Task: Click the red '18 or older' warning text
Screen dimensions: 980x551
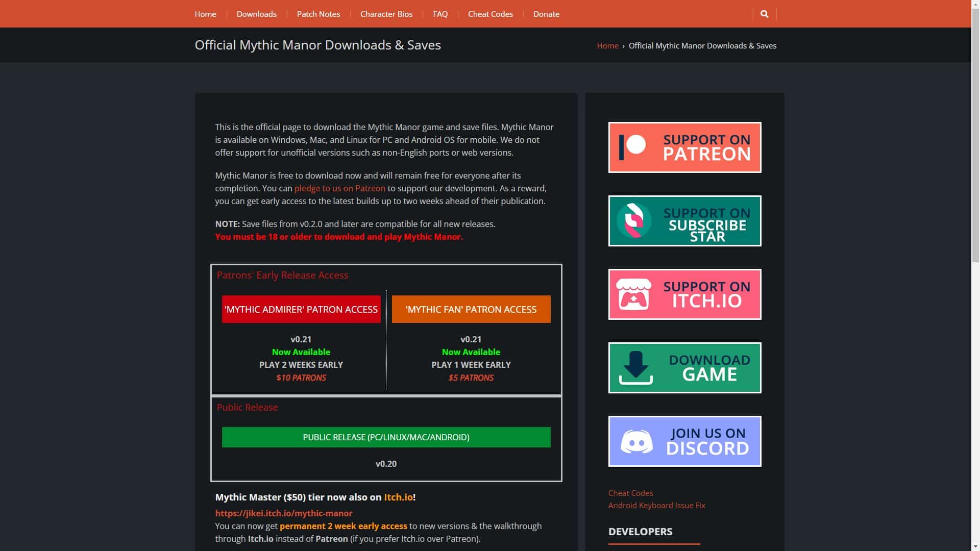Action: tap(339, 237)
